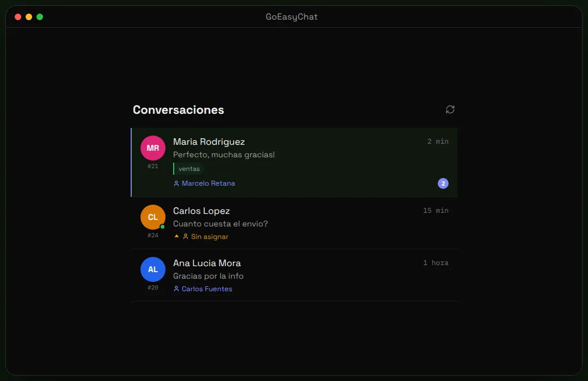The width and height of the screenshot is (588, 381).
Task: Minimize the window with the yellow button
Action: coord(29,17)
